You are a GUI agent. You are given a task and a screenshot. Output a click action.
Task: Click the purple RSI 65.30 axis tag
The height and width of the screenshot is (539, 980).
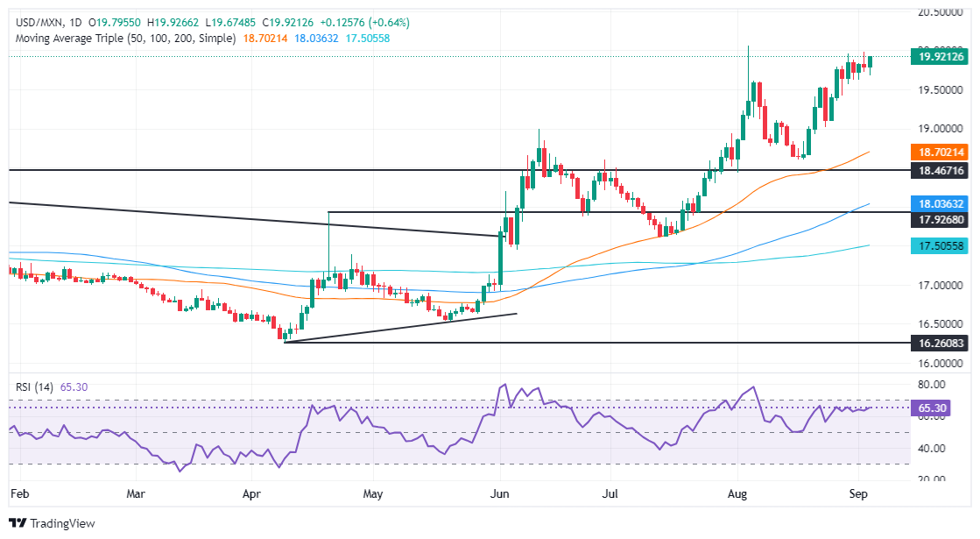[931, 408]
